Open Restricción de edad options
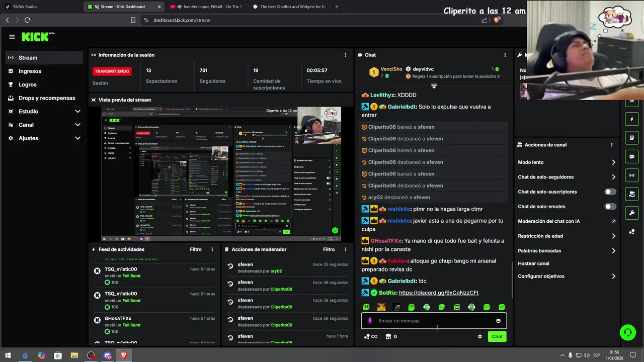644x362 pixels. click(567, 236)
